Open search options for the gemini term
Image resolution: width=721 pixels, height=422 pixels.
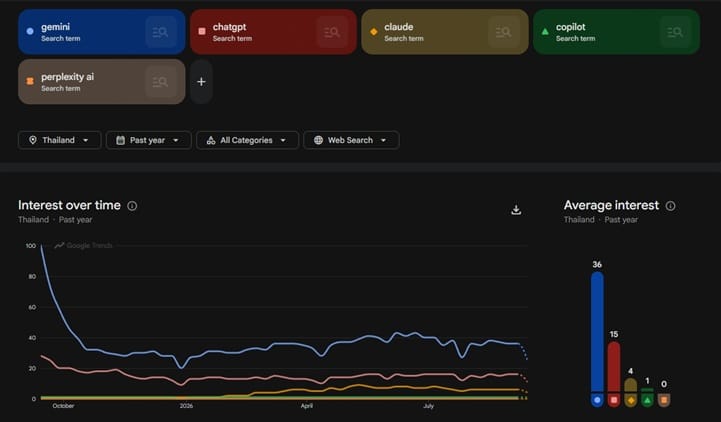pos(160,32)
